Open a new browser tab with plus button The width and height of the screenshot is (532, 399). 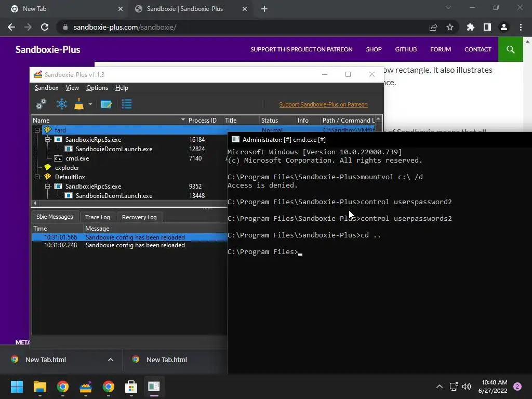(264, 9)
